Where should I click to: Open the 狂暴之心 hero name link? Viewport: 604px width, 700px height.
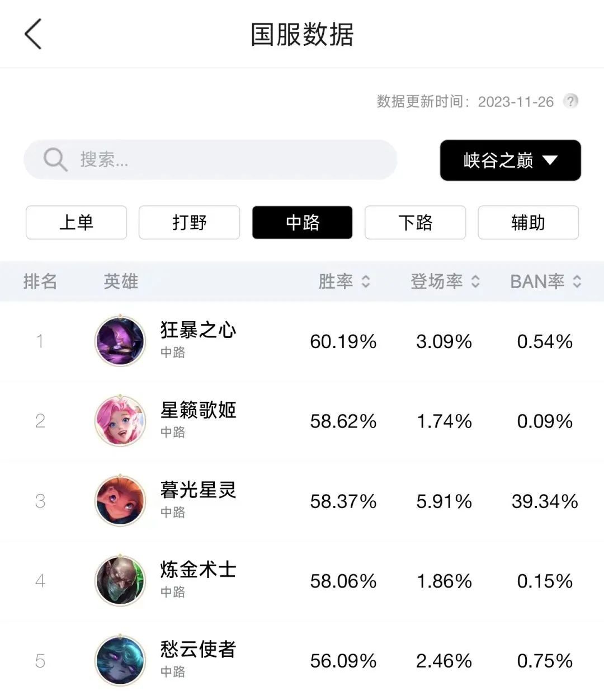point(199,330)
